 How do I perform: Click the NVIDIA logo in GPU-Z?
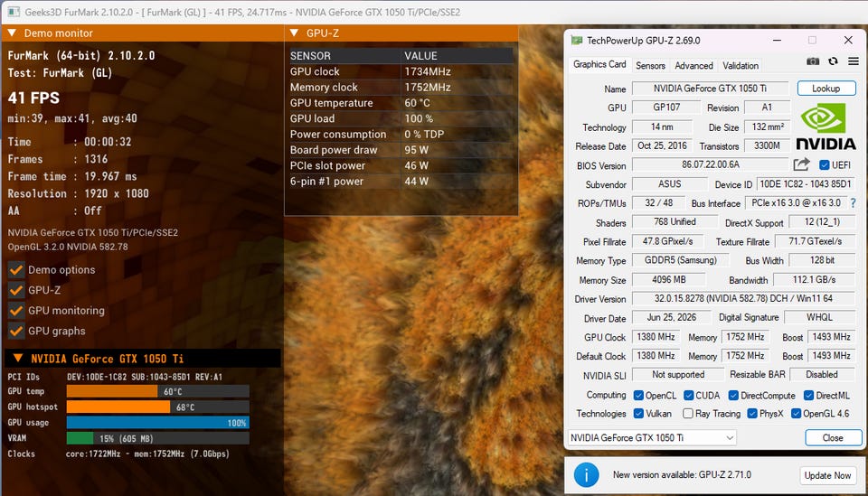click(826, 127)
